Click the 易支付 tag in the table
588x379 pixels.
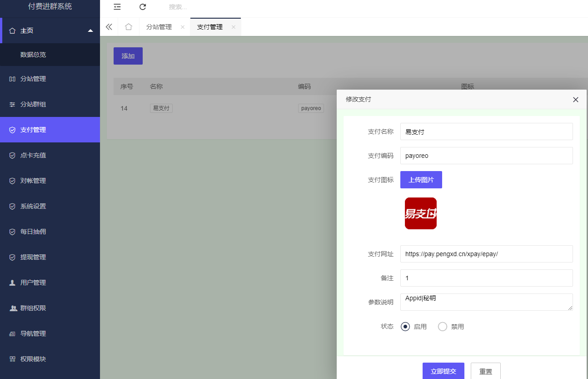point(161,108)
